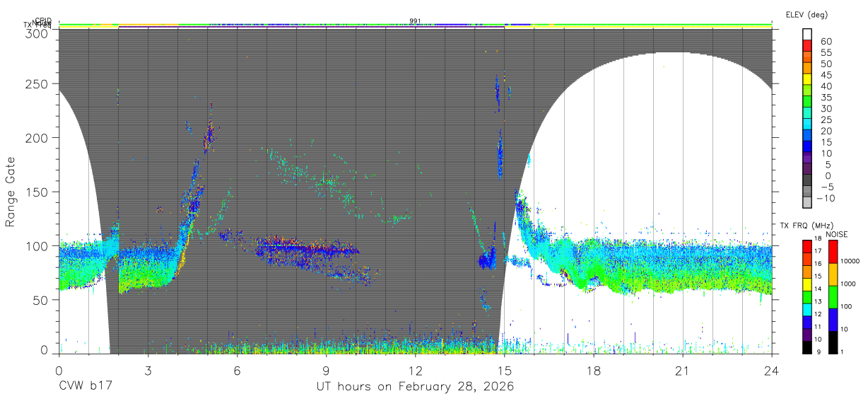Click the x-axis hour label 12
Image resolution: width=868 pixels, height=401 pixels.
416,370
